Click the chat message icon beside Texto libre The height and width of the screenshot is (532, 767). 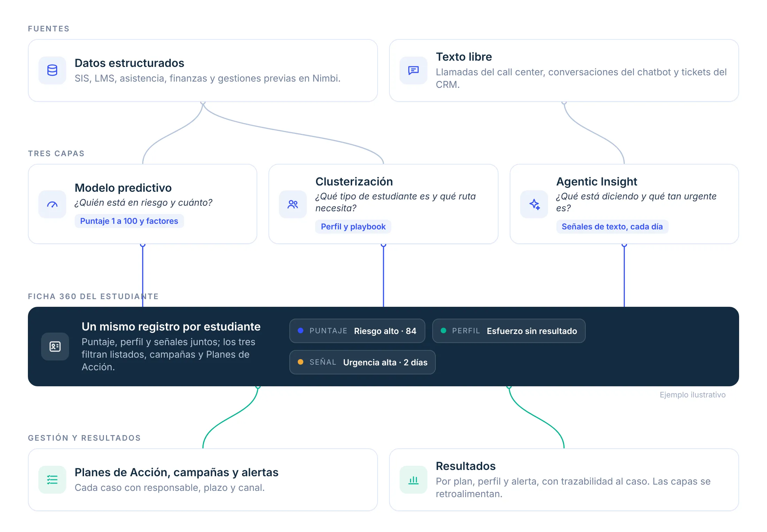coord(413,70)
